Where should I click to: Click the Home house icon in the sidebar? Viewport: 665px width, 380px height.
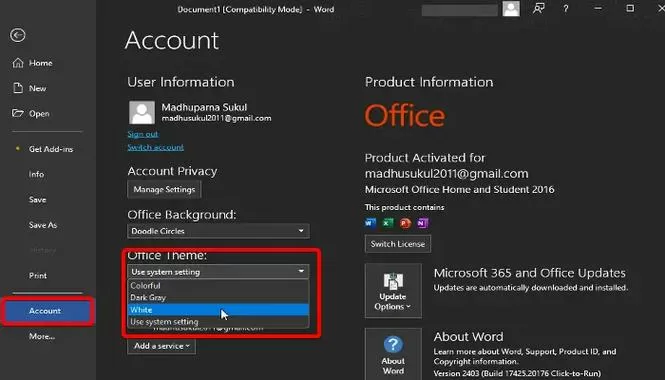(18, 63)
